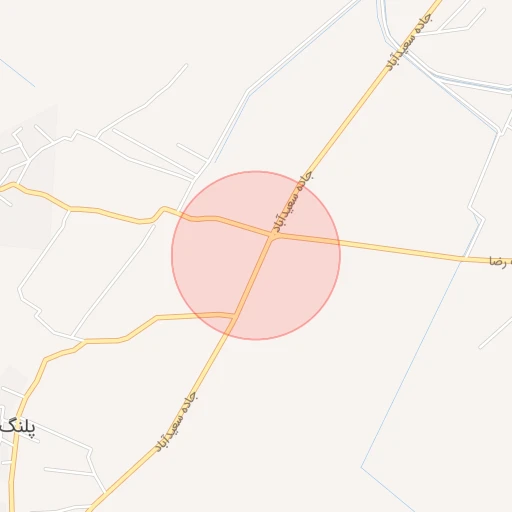Select the isolated short white road segment in the east

pos(495,333)
